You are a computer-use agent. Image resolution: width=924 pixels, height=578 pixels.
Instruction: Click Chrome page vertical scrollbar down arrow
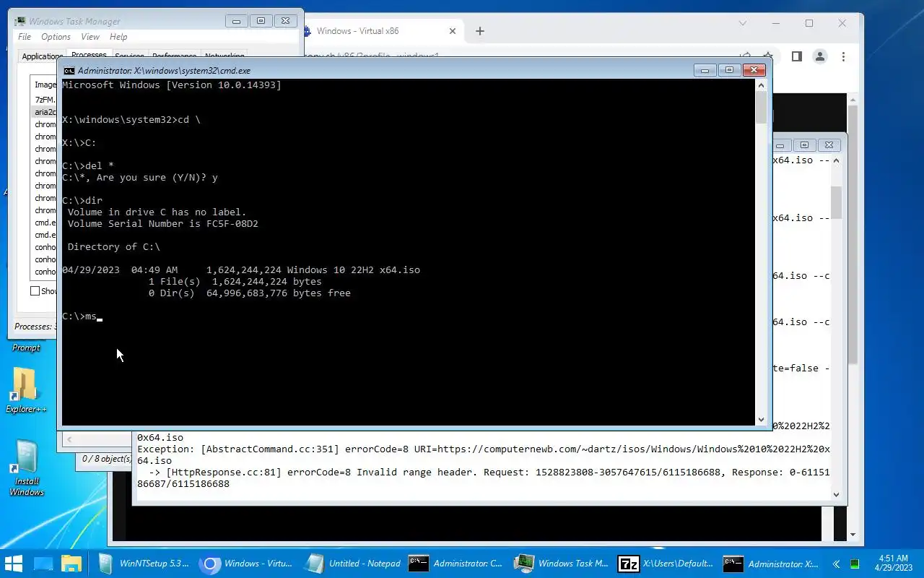pos(853,535)
